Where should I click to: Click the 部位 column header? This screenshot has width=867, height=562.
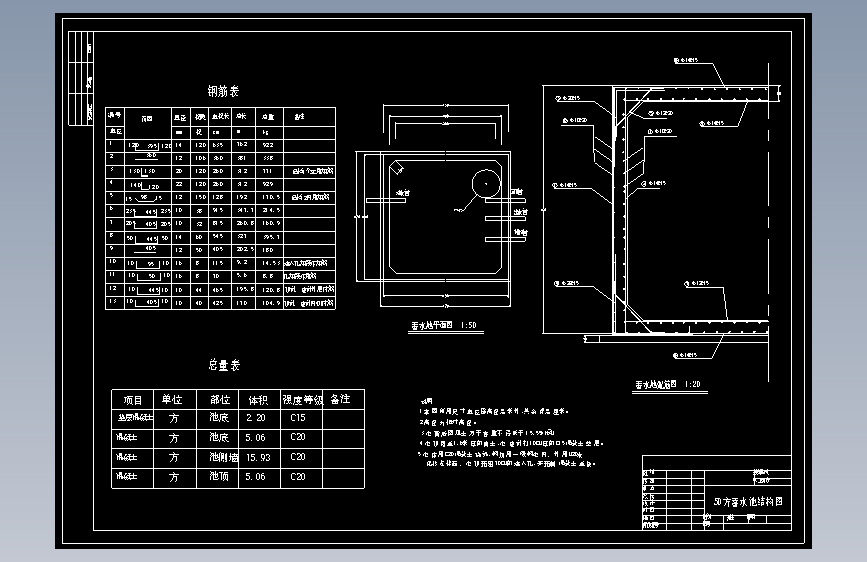click(220, 399)
